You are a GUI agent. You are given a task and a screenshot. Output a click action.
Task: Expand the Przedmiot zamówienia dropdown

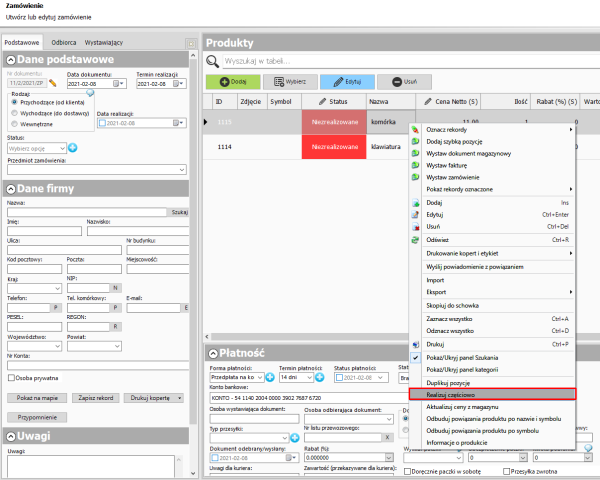[182, 170]
